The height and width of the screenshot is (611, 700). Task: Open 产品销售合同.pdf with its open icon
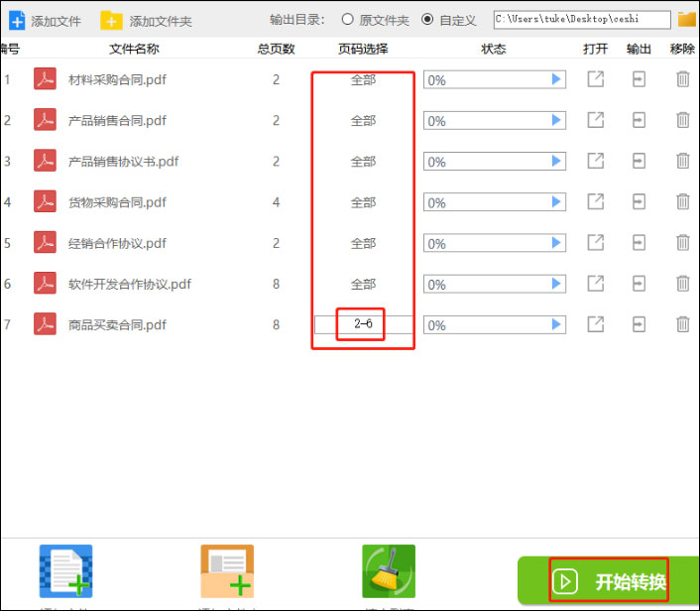[x=595, y=120]
